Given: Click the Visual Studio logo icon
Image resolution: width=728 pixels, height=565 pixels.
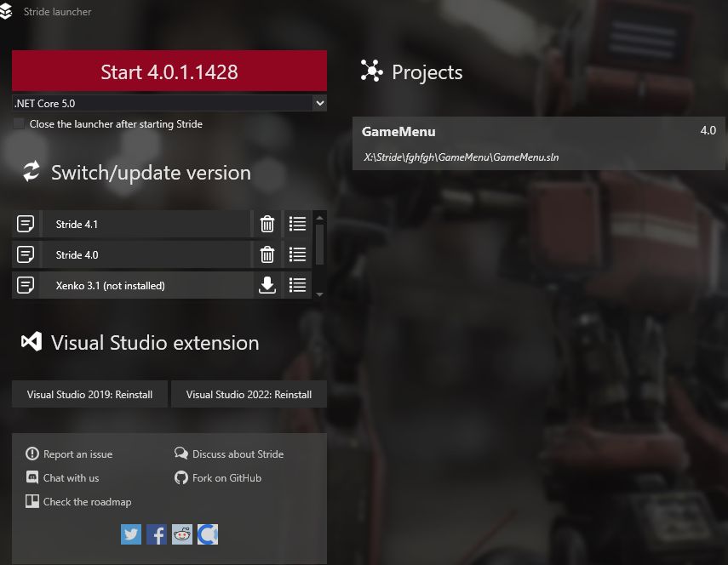Looking at the screenshot, I should (32, 342).
